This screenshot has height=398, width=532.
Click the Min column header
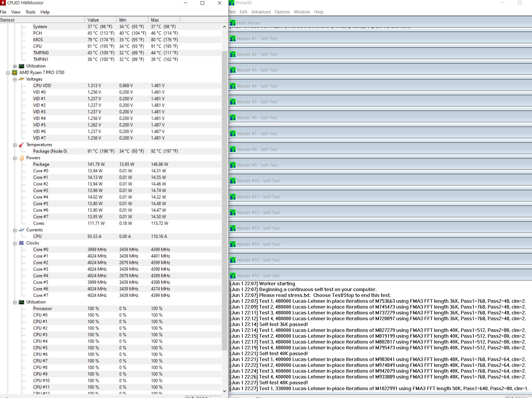[x=132, y=20]
